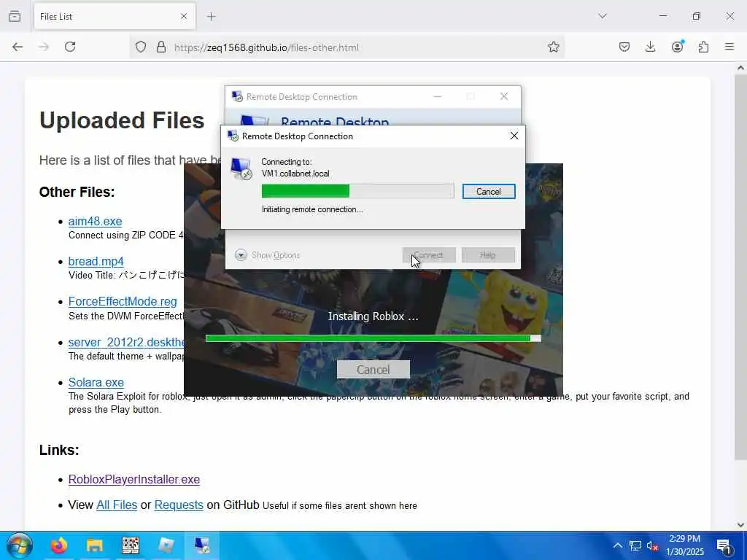Show hidden system tray icons
The width and height of the screenshot is (747, 560).
click(617, 545)
